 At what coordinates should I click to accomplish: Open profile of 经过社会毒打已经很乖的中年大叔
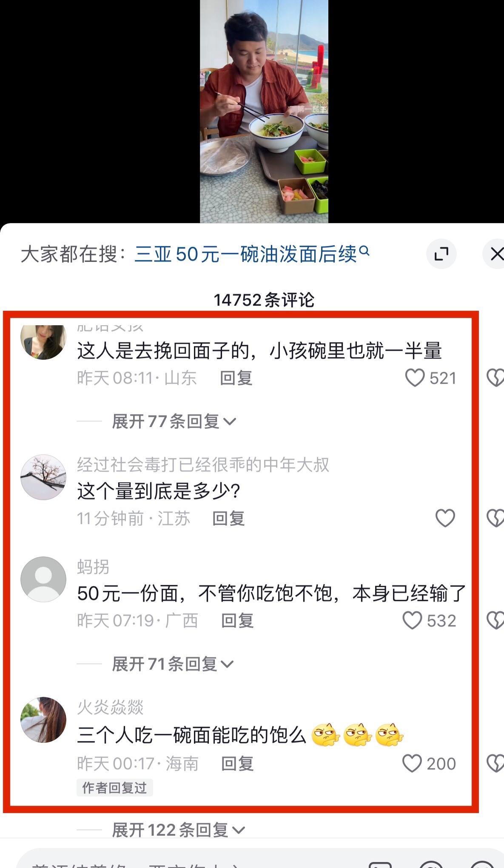click(x=203, y=464)
